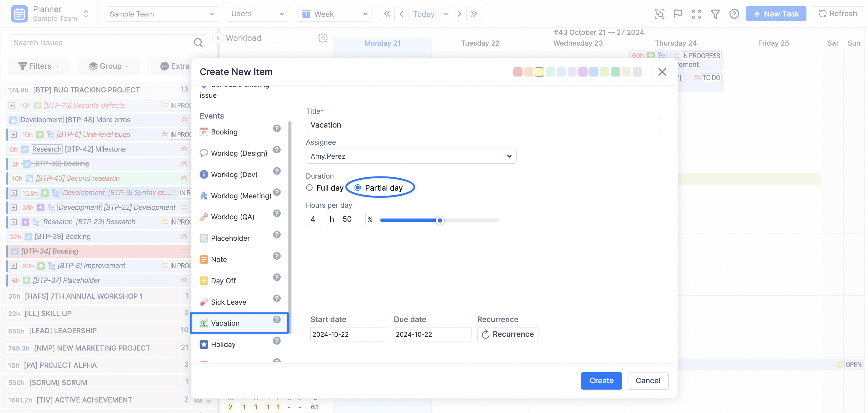Screen dimensions: 868x413
Task: Choose Sick Leave event type
Action: pos(228,302)
